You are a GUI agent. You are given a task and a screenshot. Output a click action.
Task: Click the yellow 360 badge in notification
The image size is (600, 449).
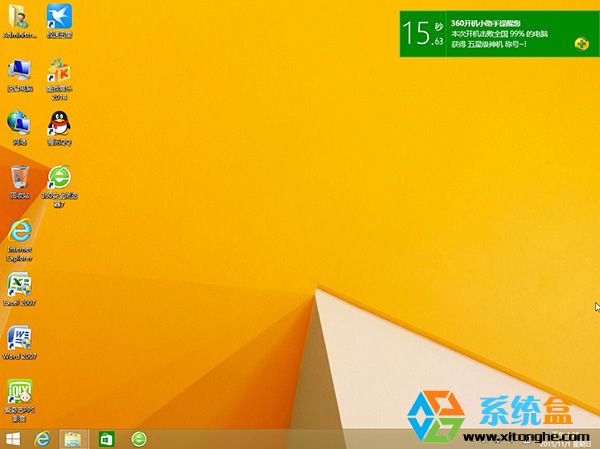(581, 43)
